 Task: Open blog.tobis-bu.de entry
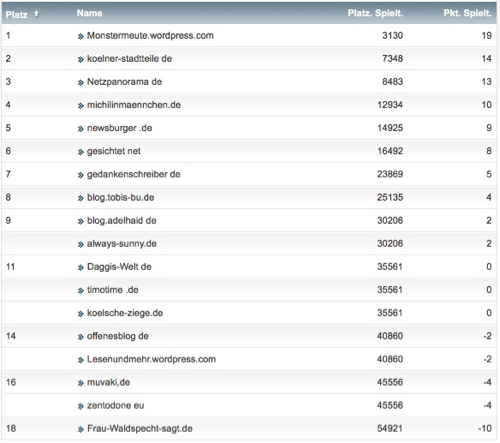(x=120, y=197)
